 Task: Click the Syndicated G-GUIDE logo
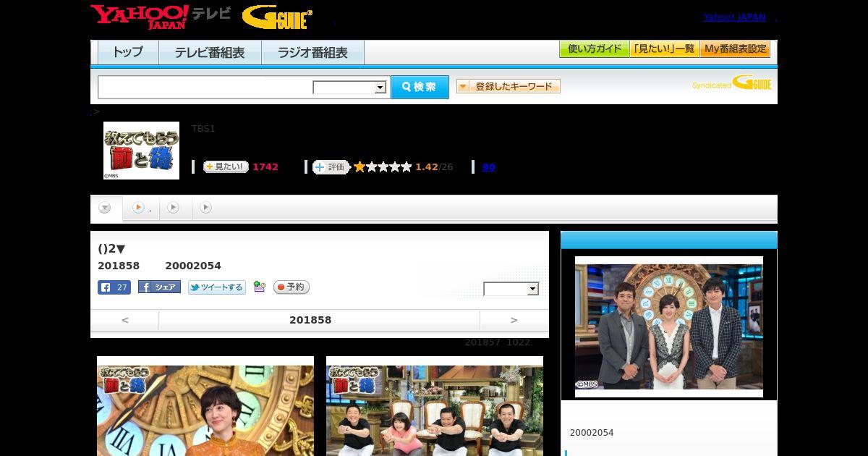coord(732,83)
